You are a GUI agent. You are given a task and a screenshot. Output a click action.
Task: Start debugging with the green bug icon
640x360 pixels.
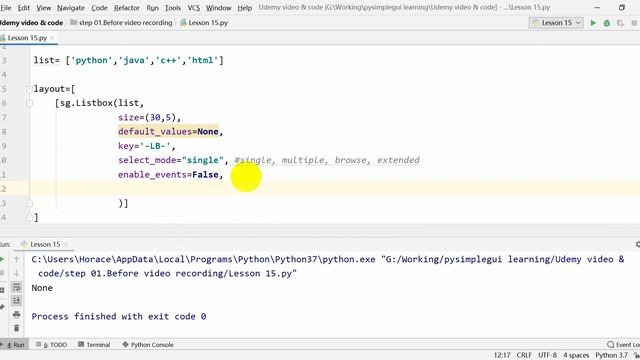point(607,23)
